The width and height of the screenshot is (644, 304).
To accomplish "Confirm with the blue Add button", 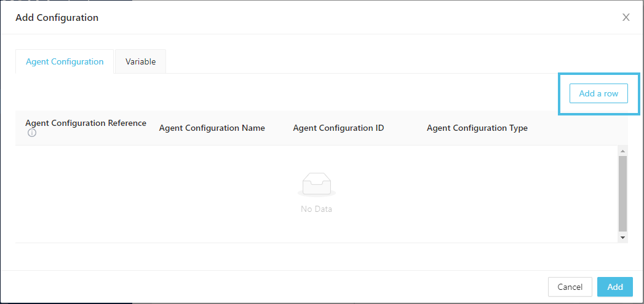I will point(615,287).
